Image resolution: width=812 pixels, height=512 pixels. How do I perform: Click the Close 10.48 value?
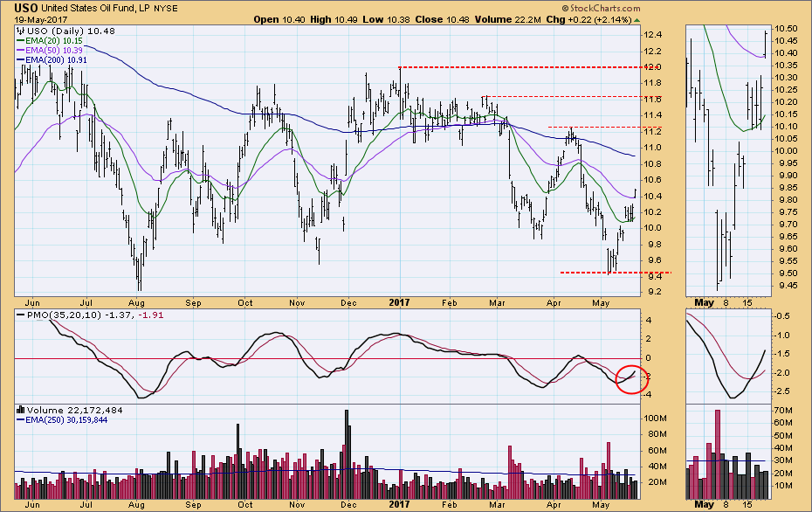click(443, 19)
